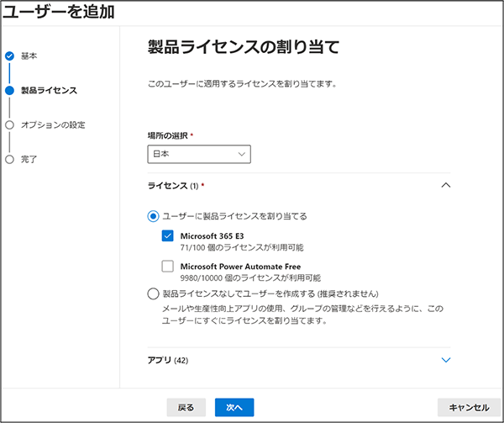
Task: Click the empty circle icon for オプションの設定 step
Action: [x=9, y=124]
